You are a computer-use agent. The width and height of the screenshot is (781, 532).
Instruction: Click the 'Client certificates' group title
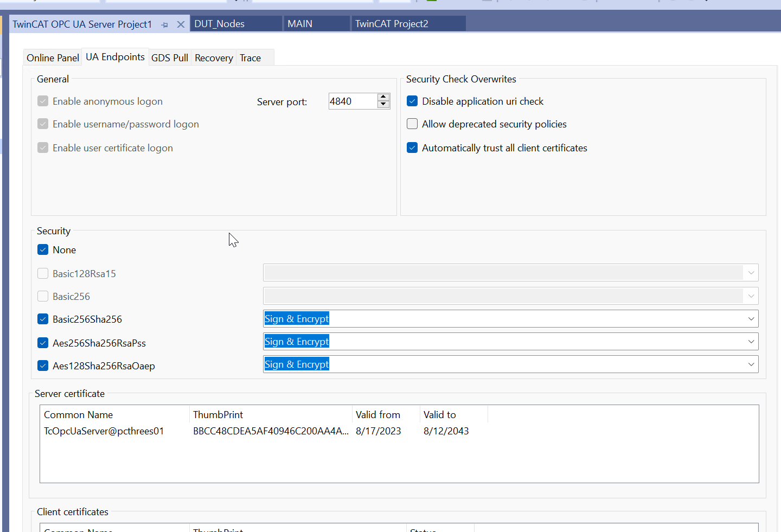73,512
